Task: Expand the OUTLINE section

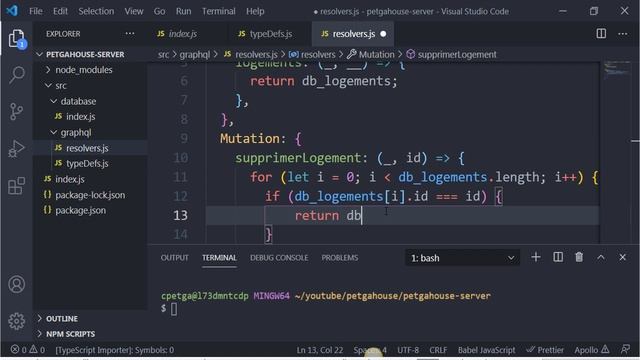Action: tap(62, 318)
